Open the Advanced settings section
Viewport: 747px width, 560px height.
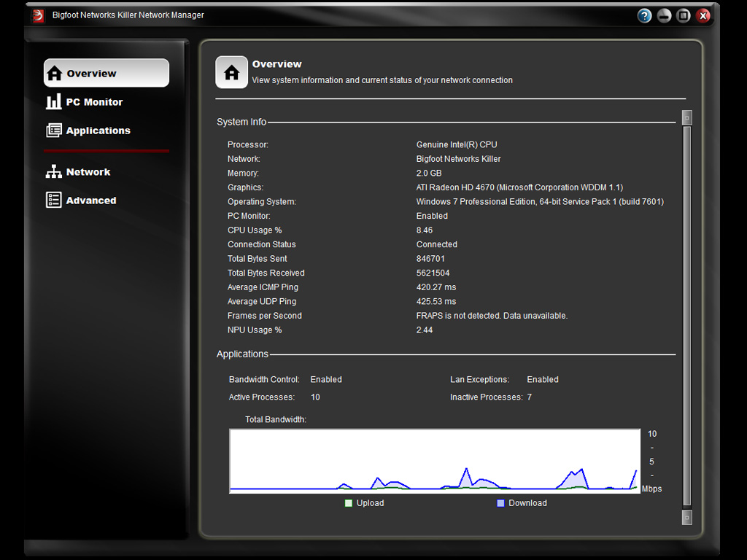point(81,200)
